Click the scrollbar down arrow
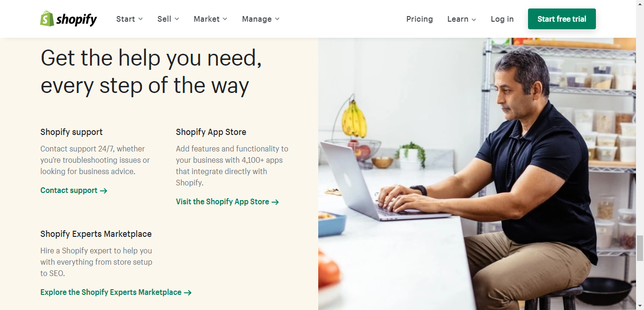 [x=640, y=306]
